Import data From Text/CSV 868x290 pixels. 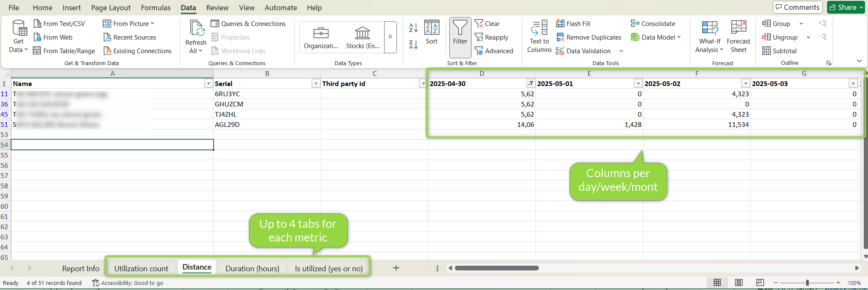(59, 24)
